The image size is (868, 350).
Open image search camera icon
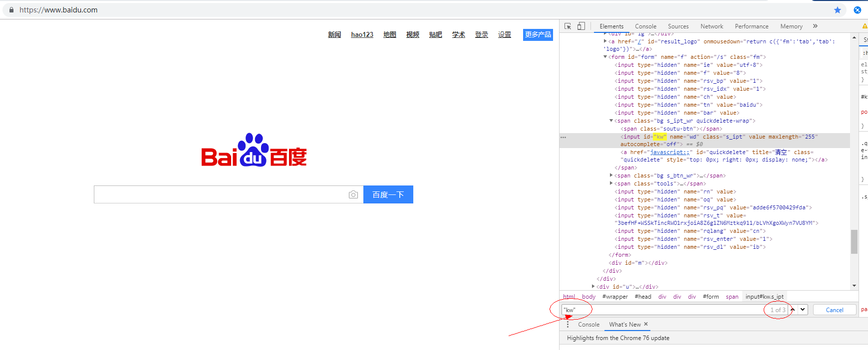point(353,194)
